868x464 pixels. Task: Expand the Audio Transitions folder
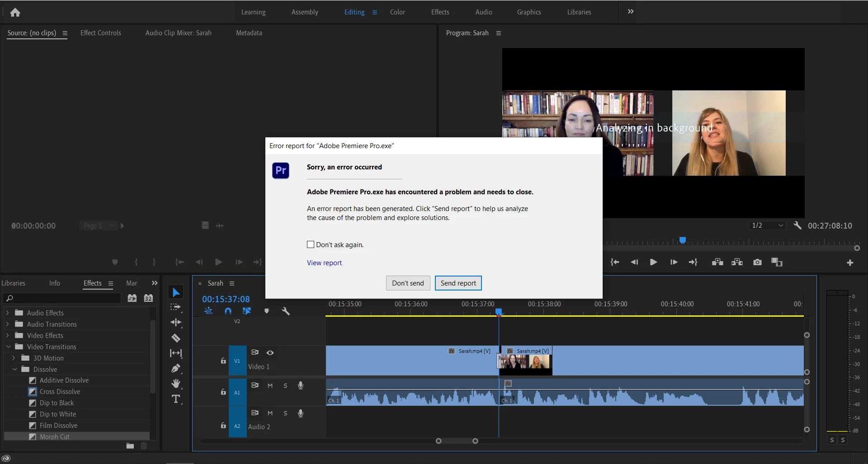pyautogui.click(x=7, y=324)
